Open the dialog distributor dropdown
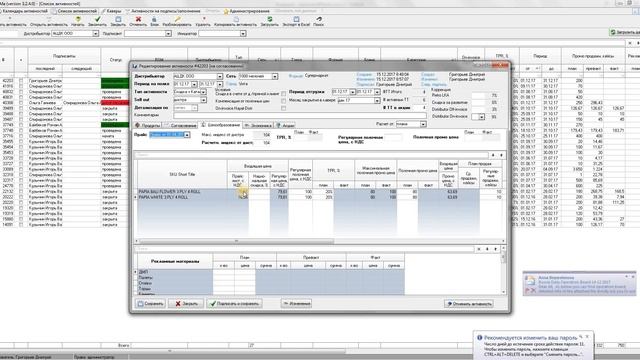 click(220, 76)
